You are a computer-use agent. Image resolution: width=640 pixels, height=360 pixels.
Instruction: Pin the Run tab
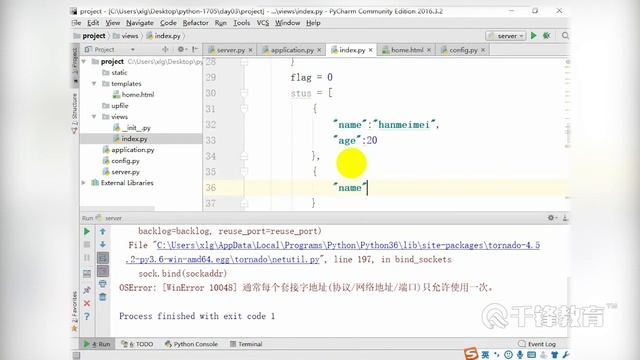tap(87, 290)
